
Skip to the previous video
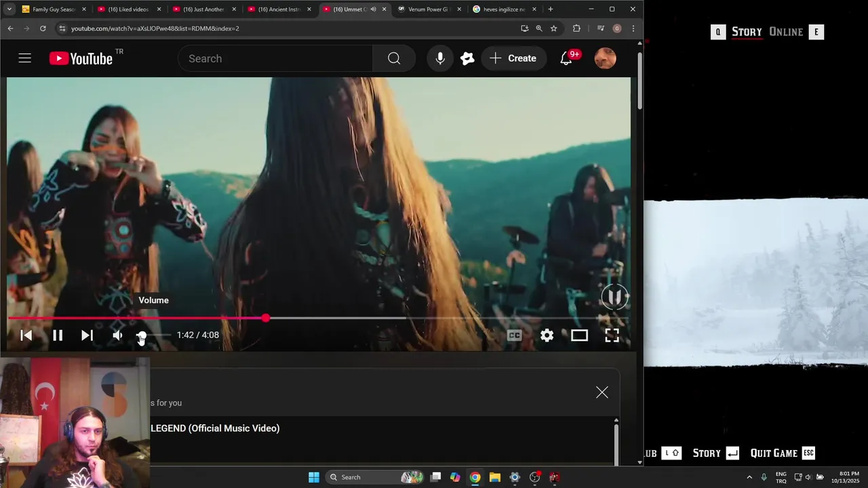[x=26, y=335]
